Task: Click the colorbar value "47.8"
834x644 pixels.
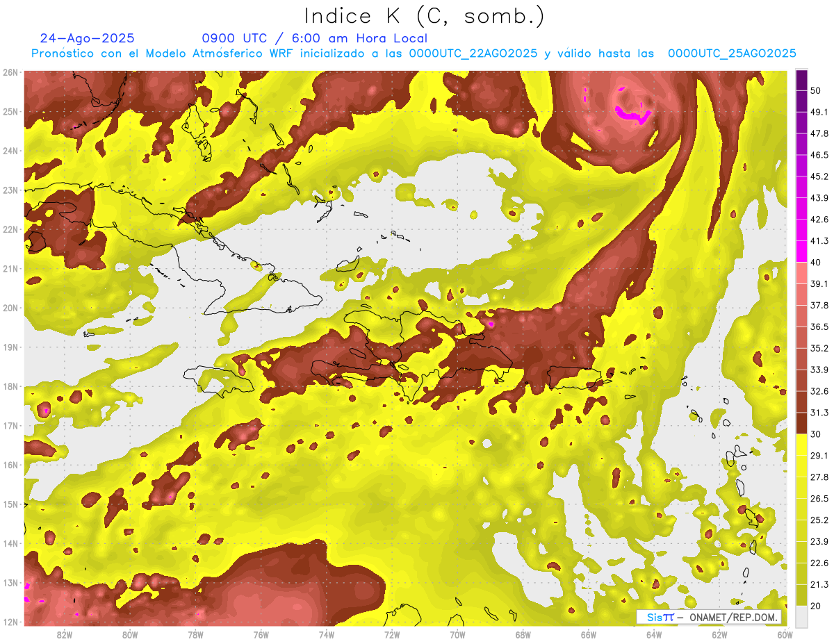Action: pyautogui.click(x=819, y=133)
